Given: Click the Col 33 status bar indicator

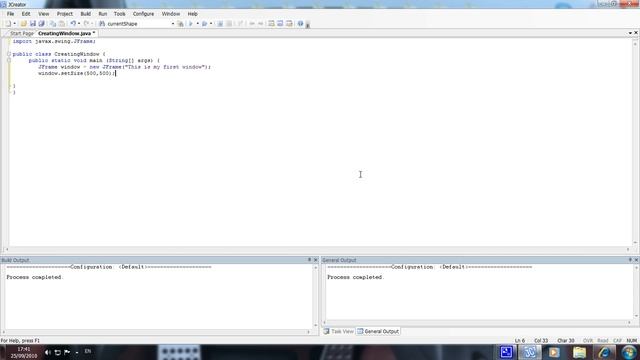Looking at the screenshot, I should click(x=541, y=340).
